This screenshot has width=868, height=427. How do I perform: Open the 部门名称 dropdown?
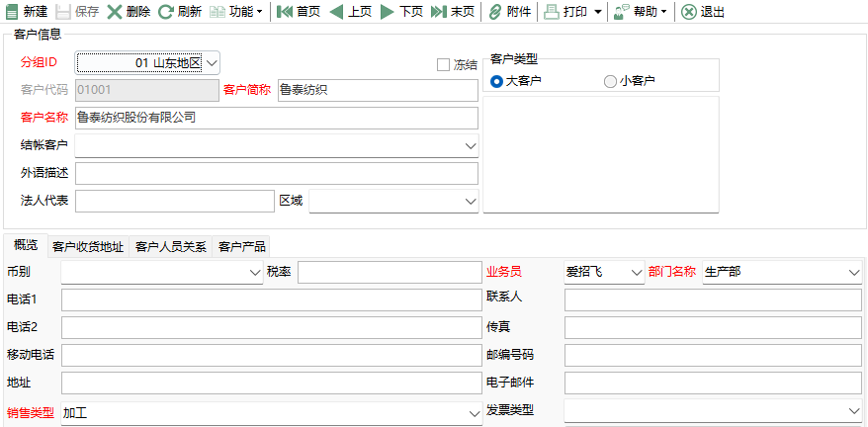[x=853, y=272]
